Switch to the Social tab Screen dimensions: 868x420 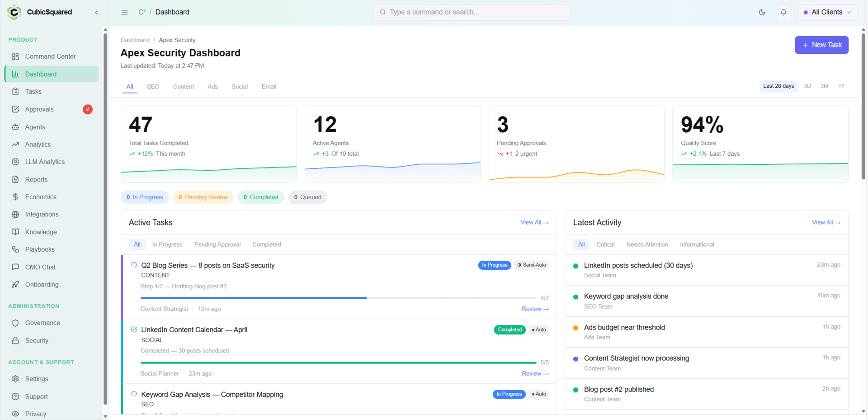tap(240, 86)
